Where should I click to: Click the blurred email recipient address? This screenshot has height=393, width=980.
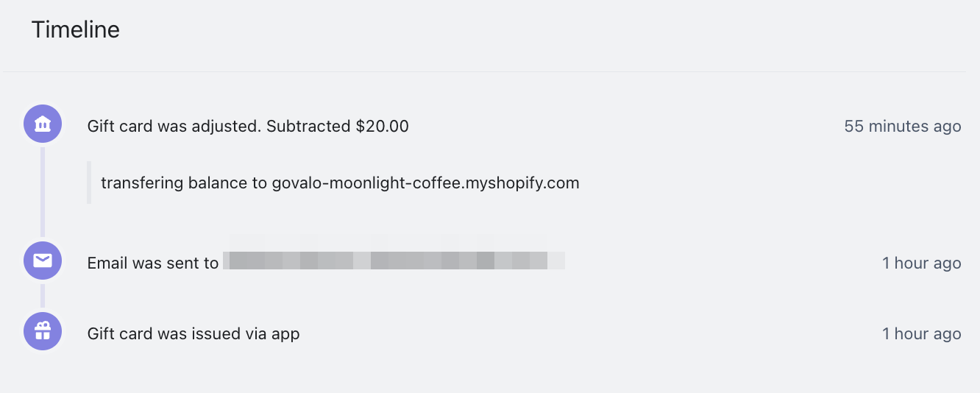(394, 261)
